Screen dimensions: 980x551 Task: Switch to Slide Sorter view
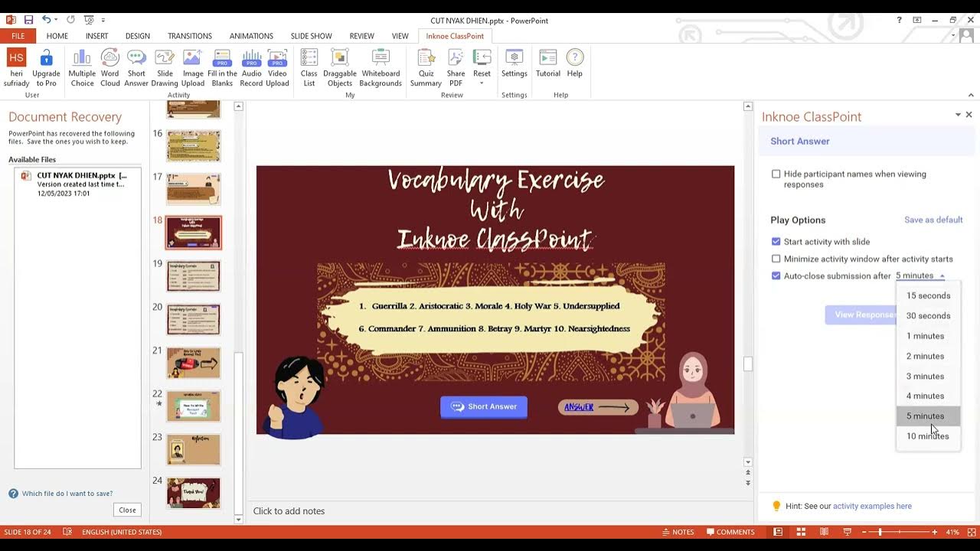coord(801,532)
